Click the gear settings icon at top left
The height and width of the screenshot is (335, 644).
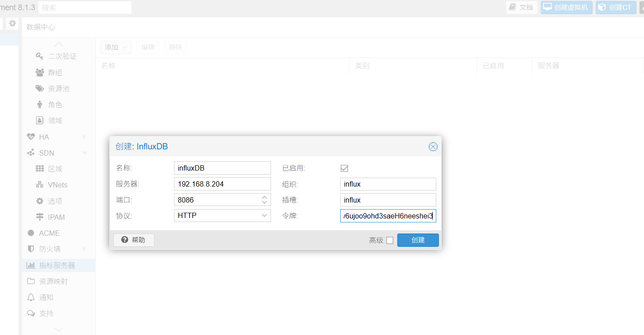[12, 23]
